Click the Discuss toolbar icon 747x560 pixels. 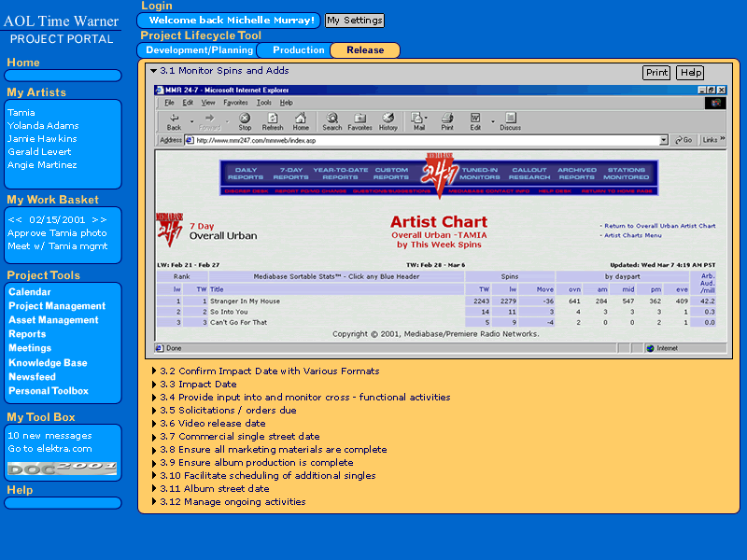510,120
